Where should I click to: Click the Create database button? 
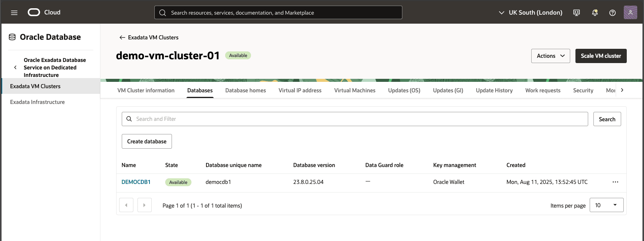(147, 142)
